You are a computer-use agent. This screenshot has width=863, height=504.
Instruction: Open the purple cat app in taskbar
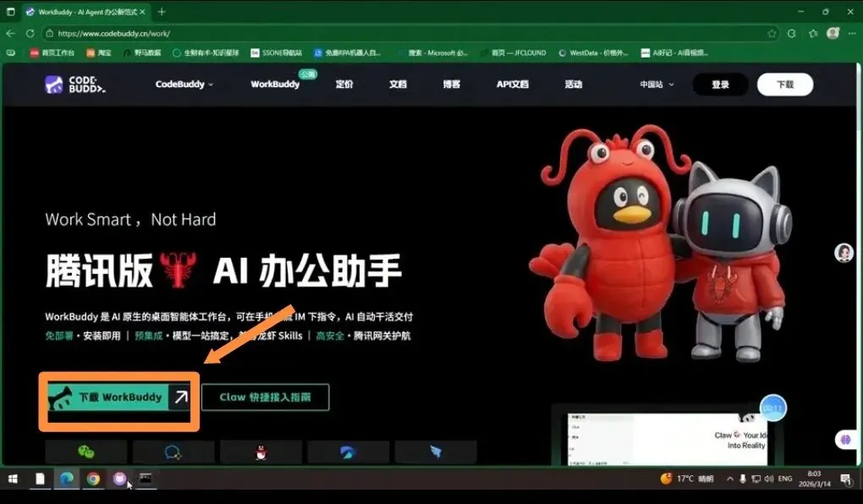click(119, 479)
